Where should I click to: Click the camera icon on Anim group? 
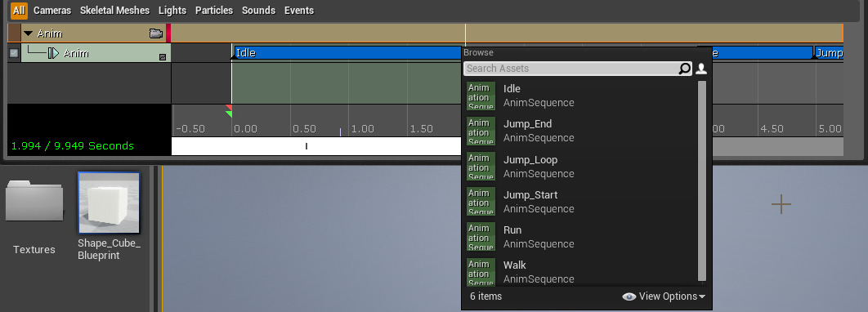[x=155, y=33]
